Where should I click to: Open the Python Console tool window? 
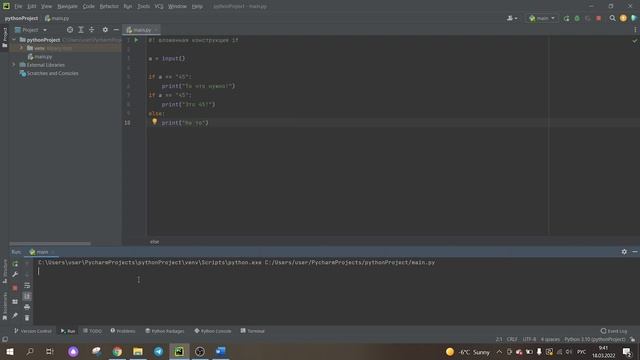point(213,331)
